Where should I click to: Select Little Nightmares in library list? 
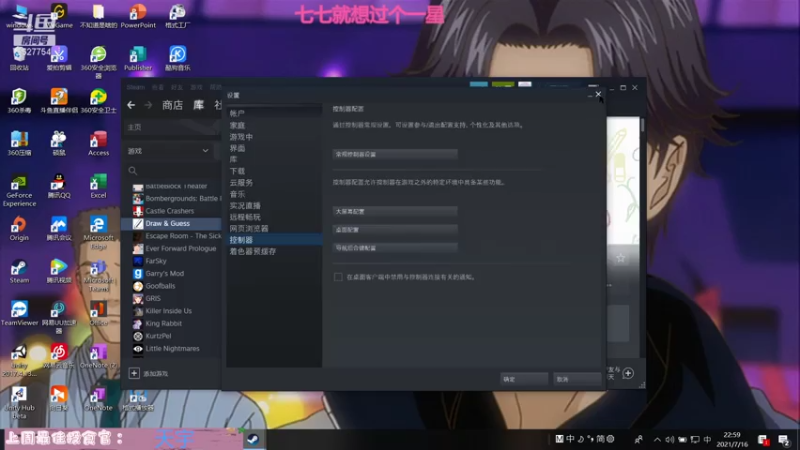click(171, 348)
